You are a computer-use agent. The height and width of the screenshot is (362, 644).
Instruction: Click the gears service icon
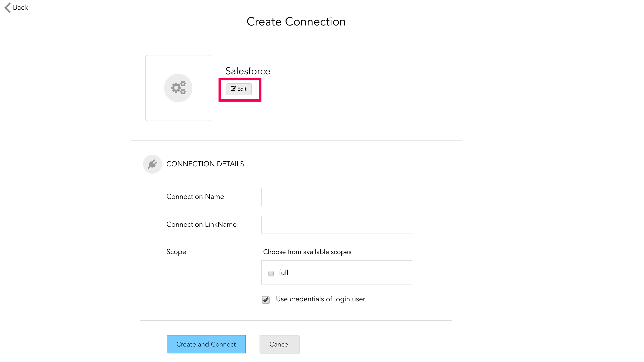coord(178,88)
